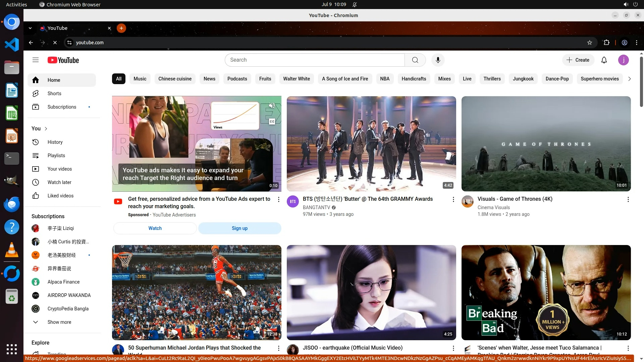Image resolution: width=644 pixels, height=362 pixels.
Task: Unmute the ad video preview
Action: coord(272,106)
